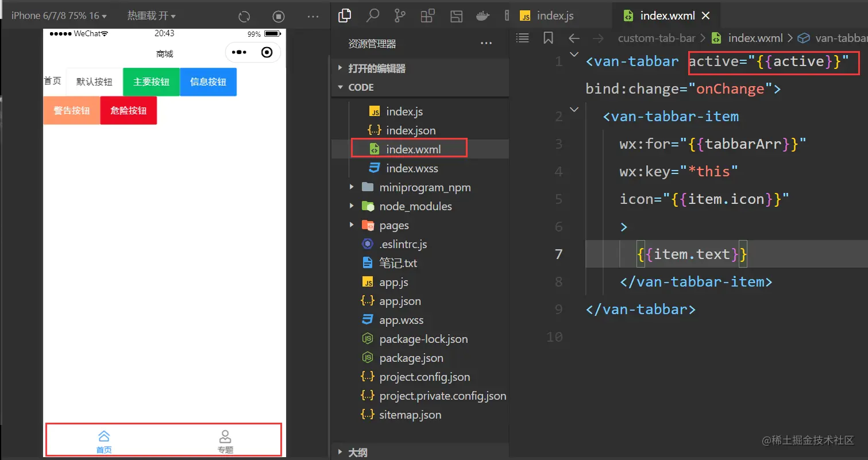
Task: Click custom-tab-bar in the breadcrumb
Action: (x=657, y=38)
